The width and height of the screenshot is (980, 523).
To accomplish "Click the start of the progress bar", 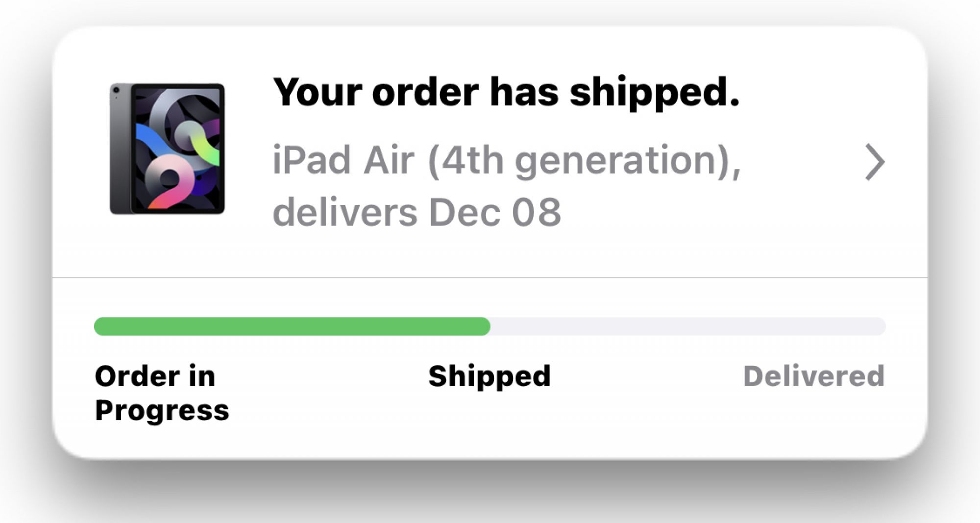I will 104,326.
